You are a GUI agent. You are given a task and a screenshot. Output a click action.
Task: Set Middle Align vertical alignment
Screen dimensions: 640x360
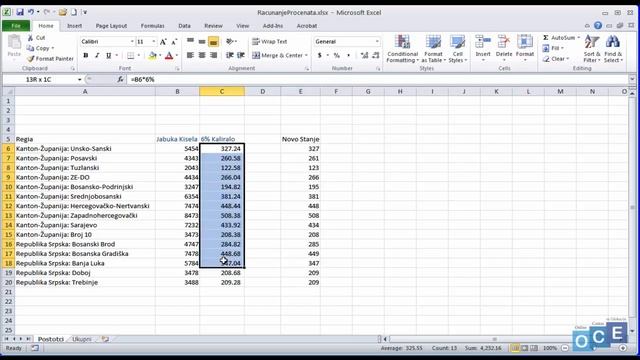tap(202, 42)
